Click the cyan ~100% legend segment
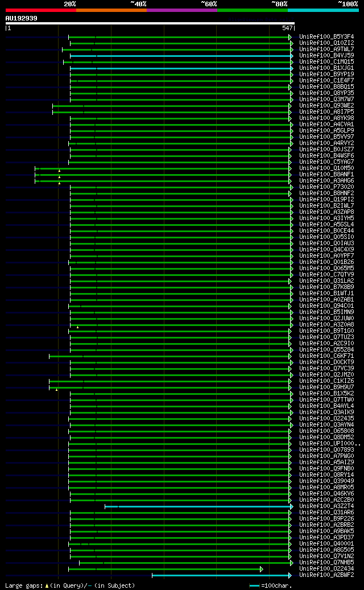 (x=323, y=10)
